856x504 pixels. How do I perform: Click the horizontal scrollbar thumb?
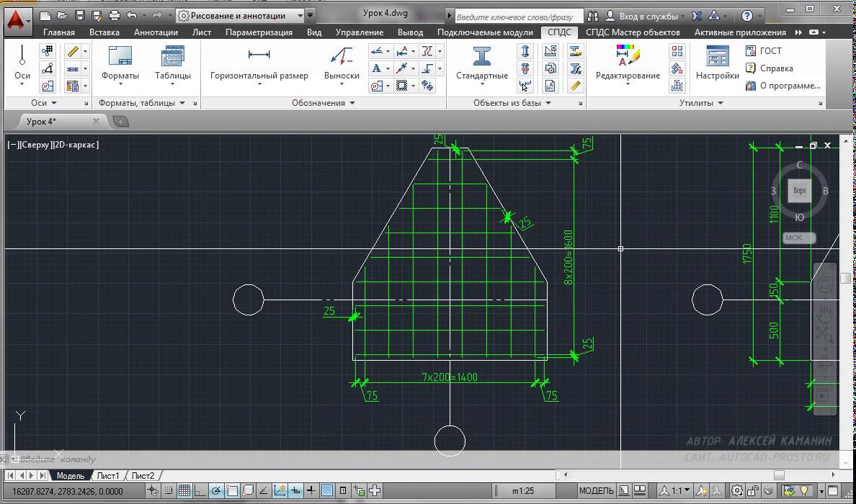click(779, 474)
